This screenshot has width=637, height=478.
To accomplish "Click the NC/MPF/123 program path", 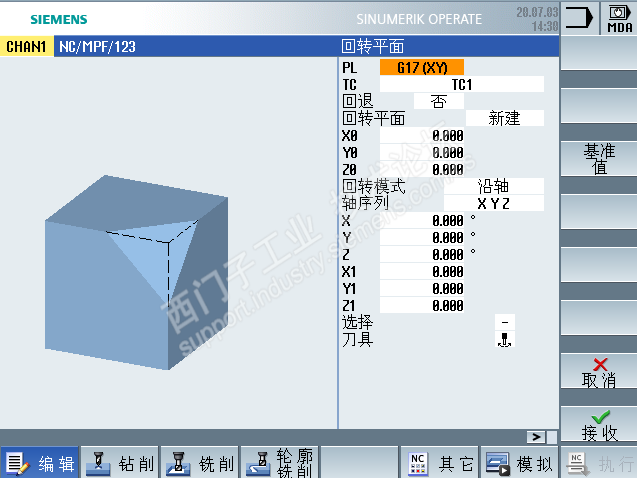I will coord(98,47).
